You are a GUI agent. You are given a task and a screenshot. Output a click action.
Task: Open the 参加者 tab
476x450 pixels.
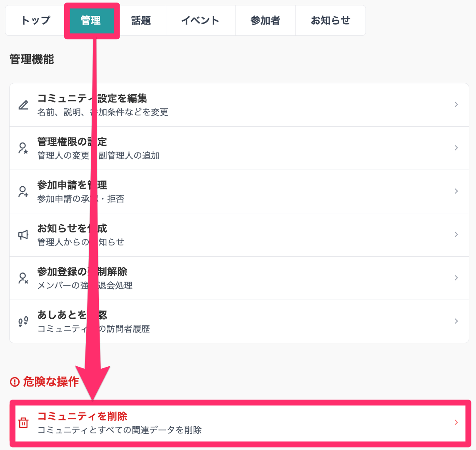pyautogui.click(x=265, y=20)
